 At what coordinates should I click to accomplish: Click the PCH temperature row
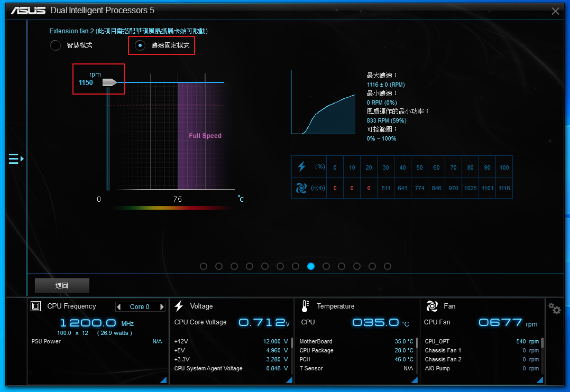(356, 359)
